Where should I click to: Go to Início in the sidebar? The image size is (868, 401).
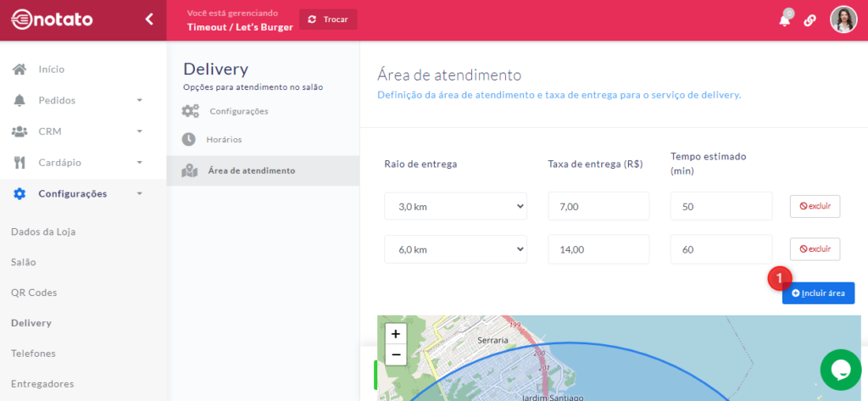(51, 70)
